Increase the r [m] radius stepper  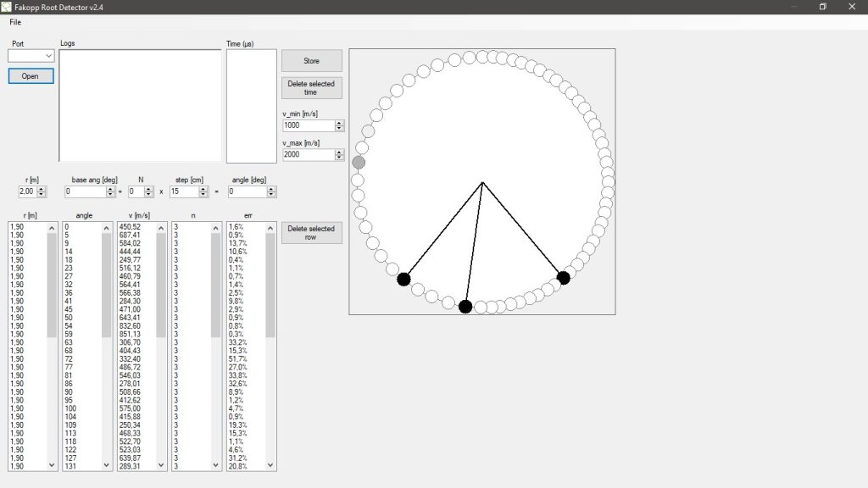[42, 189]
